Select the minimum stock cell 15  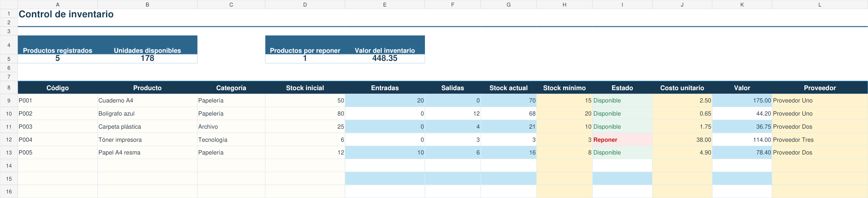tap(565, 101)
